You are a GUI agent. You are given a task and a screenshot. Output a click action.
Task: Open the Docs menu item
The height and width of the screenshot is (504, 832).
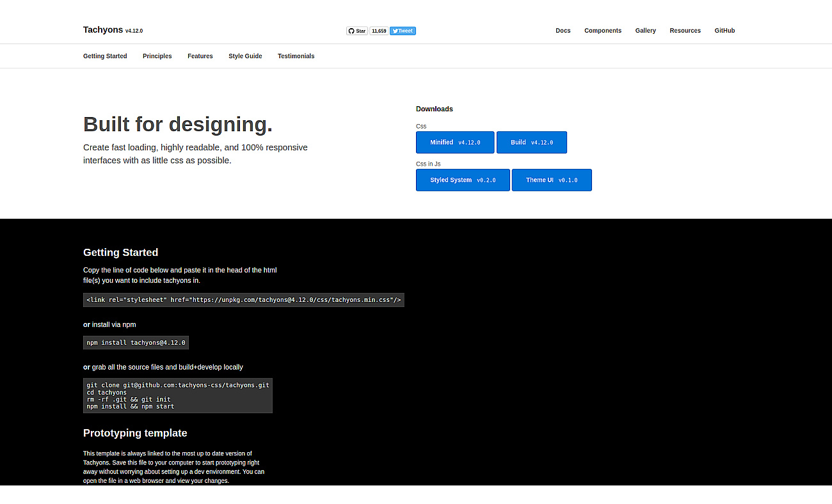563,31
